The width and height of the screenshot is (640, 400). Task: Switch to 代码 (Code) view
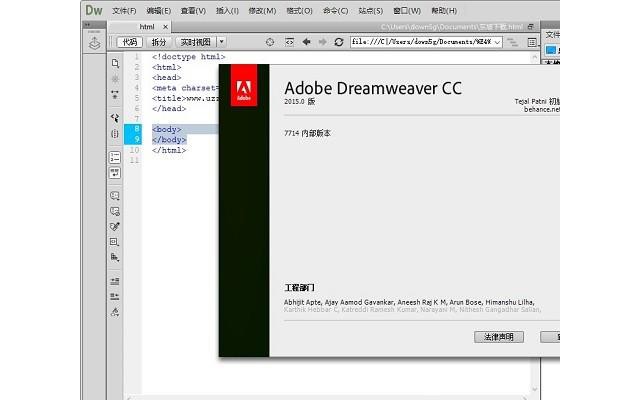pyautogui.click(x=130, y=42)
